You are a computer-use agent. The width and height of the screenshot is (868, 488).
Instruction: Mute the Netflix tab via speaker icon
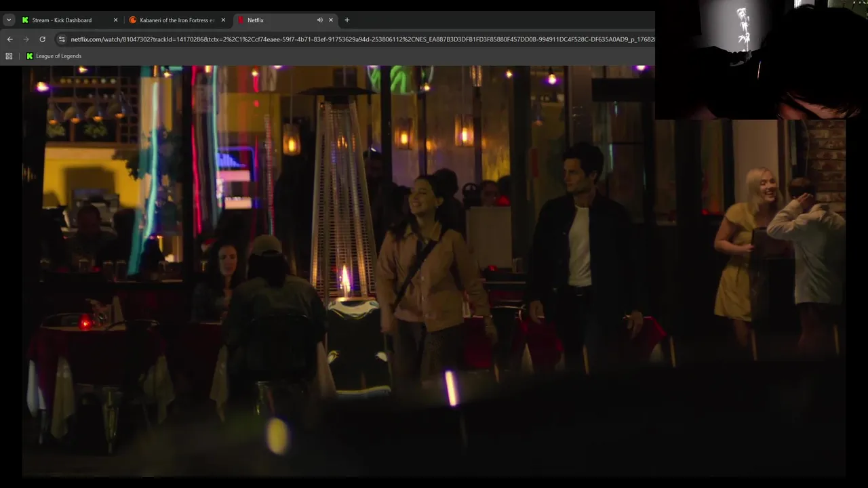(319, 20)
